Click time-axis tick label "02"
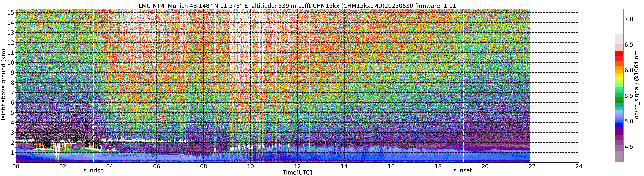 click(63, 166)
